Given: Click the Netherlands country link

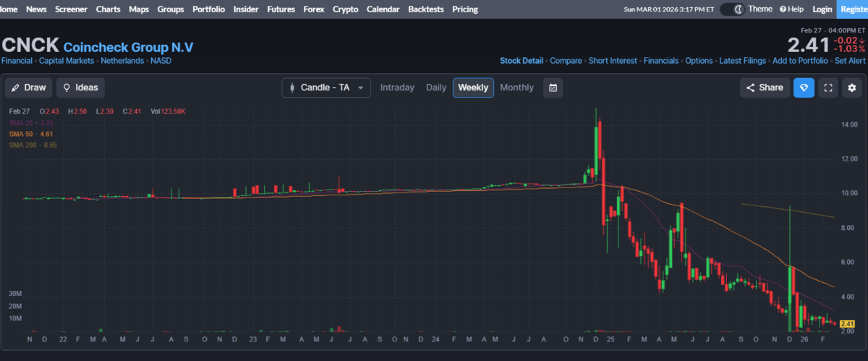Looking at the screenshot, I should pos(122,61).
